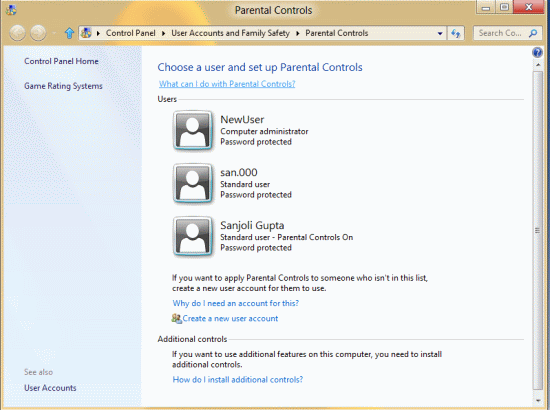Viewport: 550px width, 410px height.
Task: Expand breadcrumb arrow before Control Panel
Action: [99, 33]
